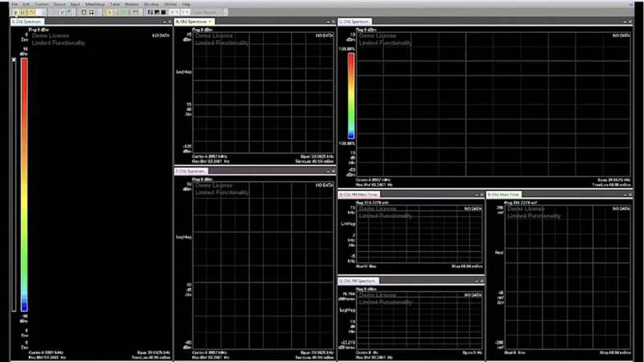Open the E: Ch1 Spectrum panel options arrow
This screenshot has height=362, width=644.
(x=165, y=22)
